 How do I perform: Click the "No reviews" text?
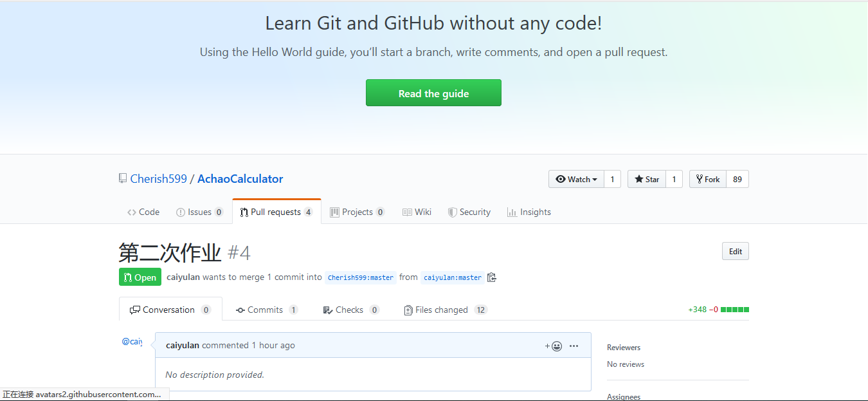pyautogui.click(x=626, y=364)
